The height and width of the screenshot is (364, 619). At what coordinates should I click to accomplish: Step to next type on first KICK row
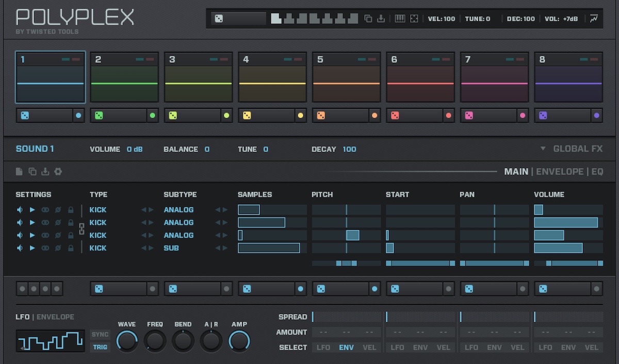tap(151, 210)
